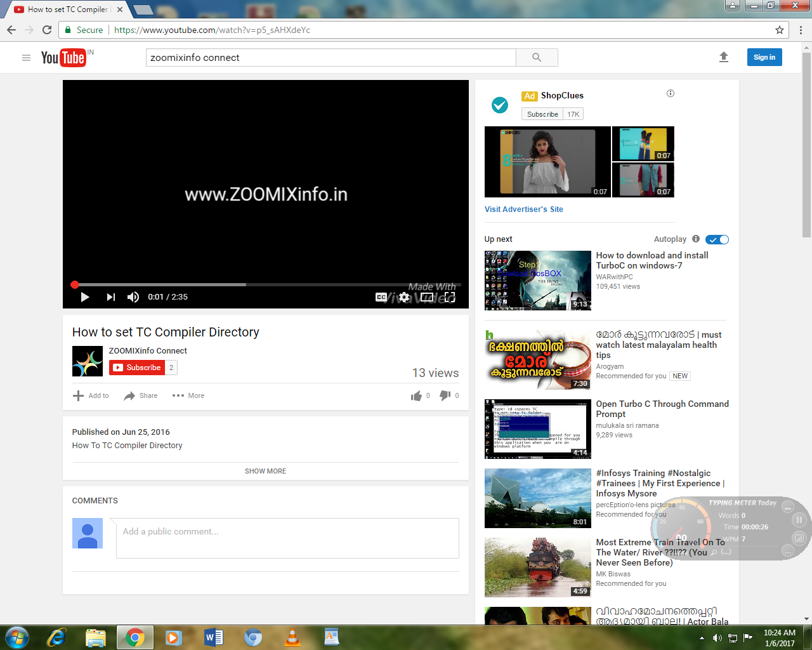812x650 pixels.
Task: Toggle closed captions CC button
Action: [x=381, y=297]
